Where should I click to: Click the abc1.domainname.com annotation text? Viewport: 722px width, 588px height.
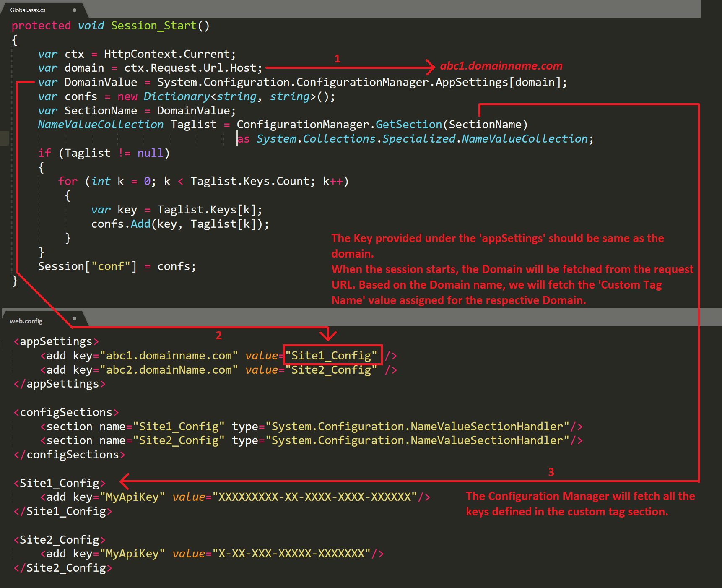(x=501, y=66)
